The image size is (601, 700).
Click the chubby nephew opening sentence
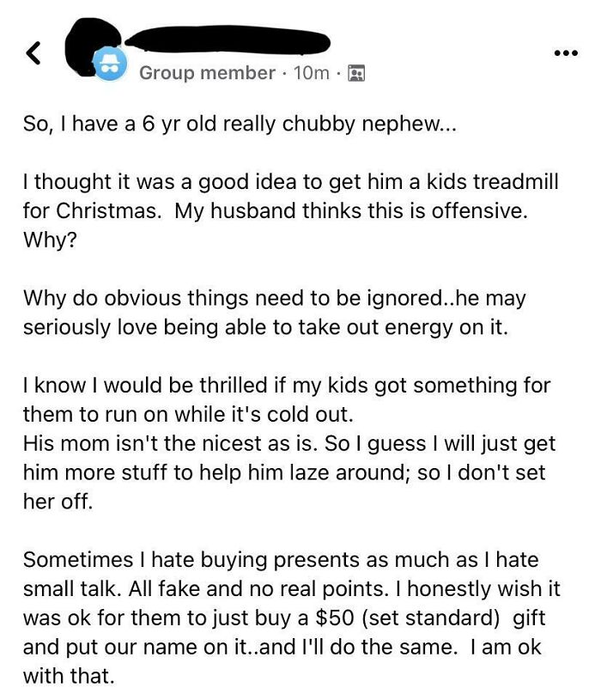tap(240, 124)
